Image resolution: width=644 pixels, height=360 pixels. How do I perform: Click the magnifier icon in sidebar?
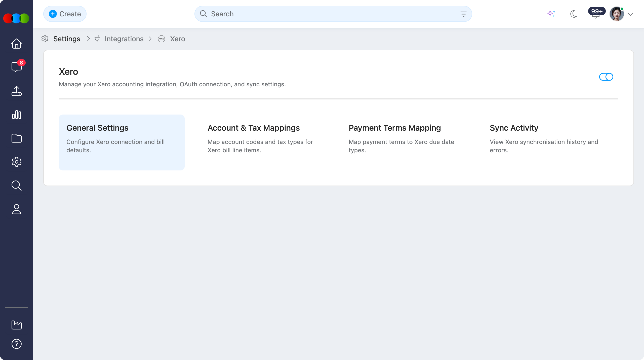tap(17, 186)
